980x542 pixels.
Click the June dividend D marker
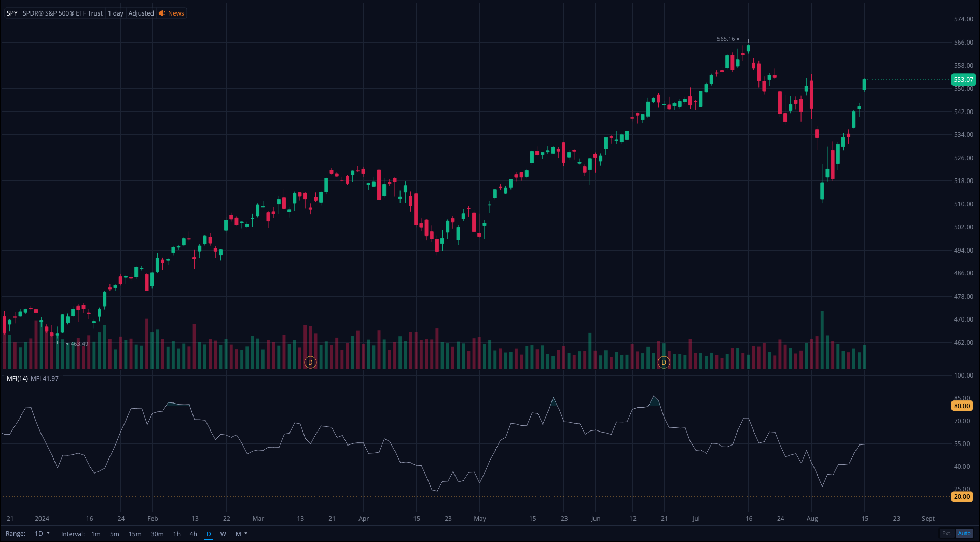[664, 362]
